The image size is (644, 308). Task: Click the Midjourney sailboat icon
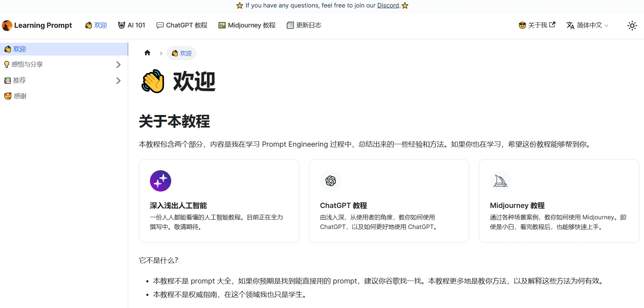(x=501, y=181)
